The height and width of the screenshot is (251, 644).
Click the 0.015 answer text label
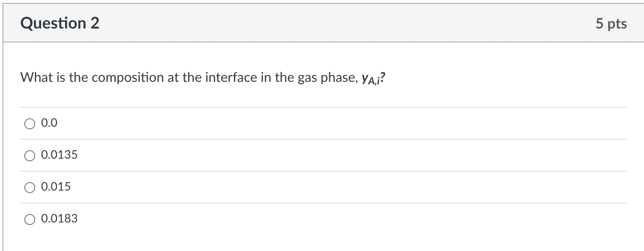pos(55,187)
